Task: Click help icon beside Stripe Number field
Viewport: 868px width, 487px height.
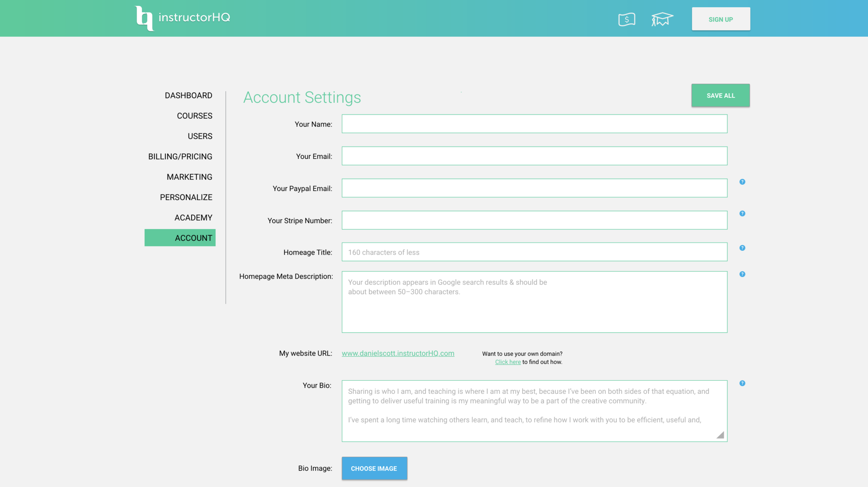Action: coord(742,214)
